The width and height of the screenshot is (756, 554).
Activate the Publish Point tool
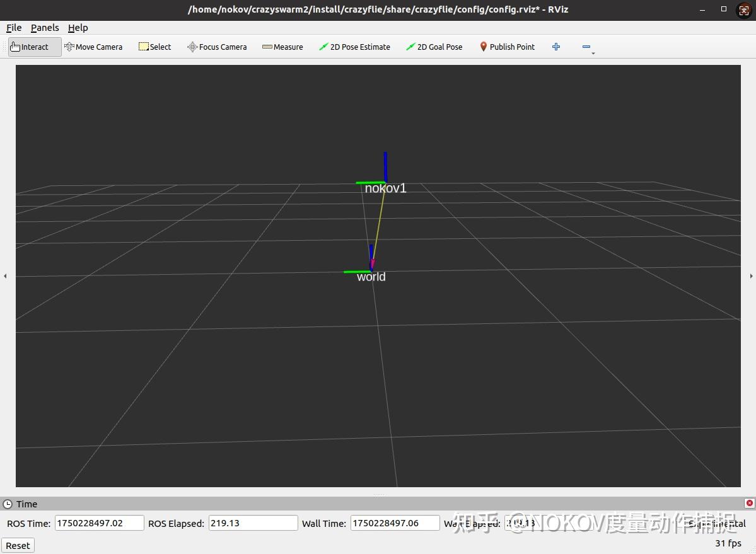click(507, 47)
